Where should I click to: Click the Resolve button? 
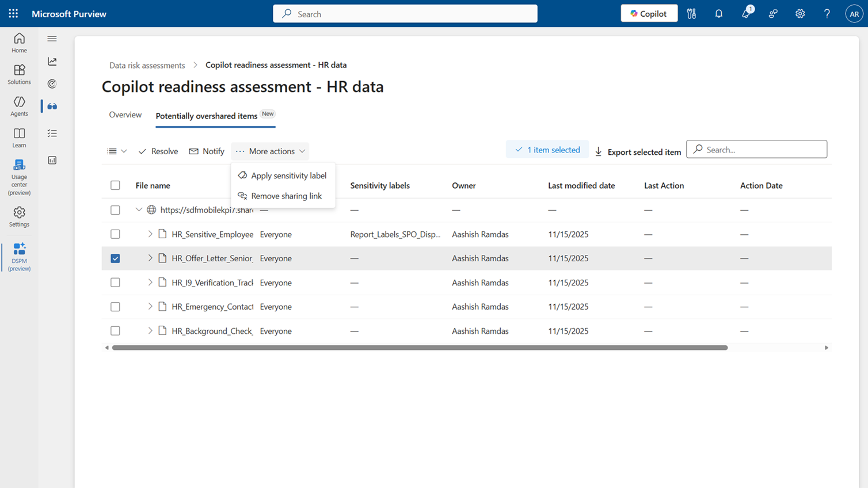click(x=158, y=151)
